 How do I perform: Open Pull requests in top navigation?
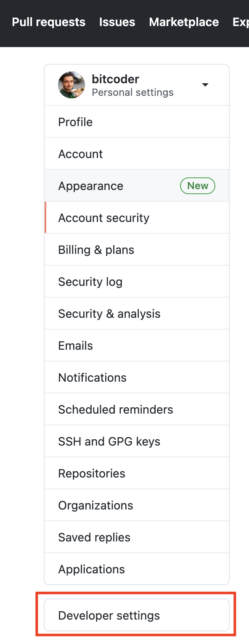(49, 22)
